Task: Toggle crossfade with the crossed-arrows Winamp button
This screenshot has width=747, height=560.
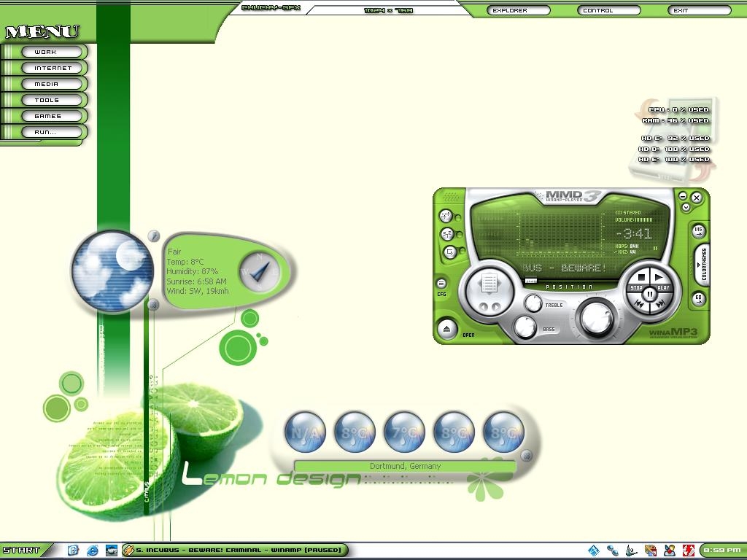Action: (446, 216)
